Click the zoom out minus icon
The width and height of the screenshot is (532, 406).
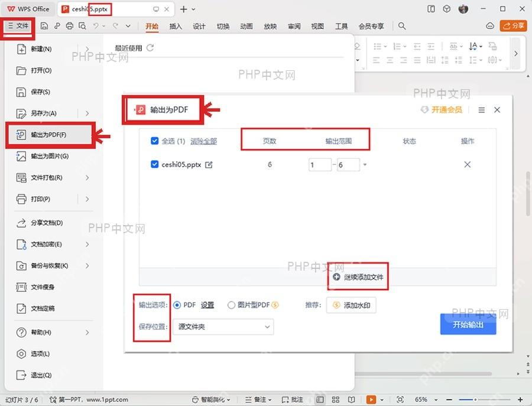coord(449,399)
